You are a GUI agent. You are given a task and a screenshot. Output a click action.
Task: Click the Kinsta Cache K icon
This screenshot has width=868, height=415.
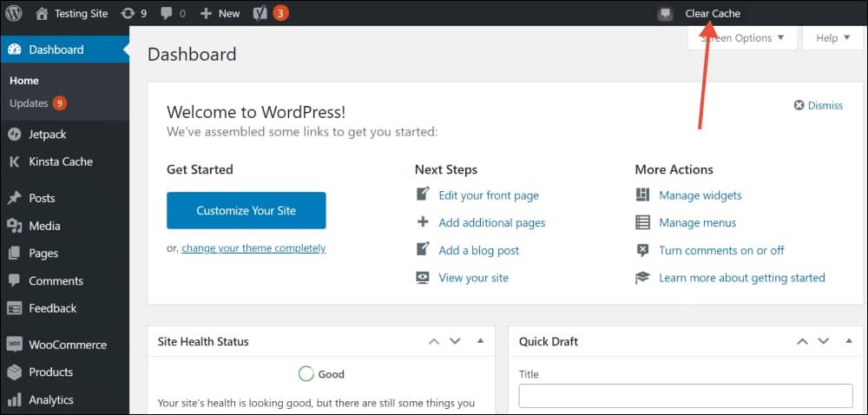pos(15,162)
